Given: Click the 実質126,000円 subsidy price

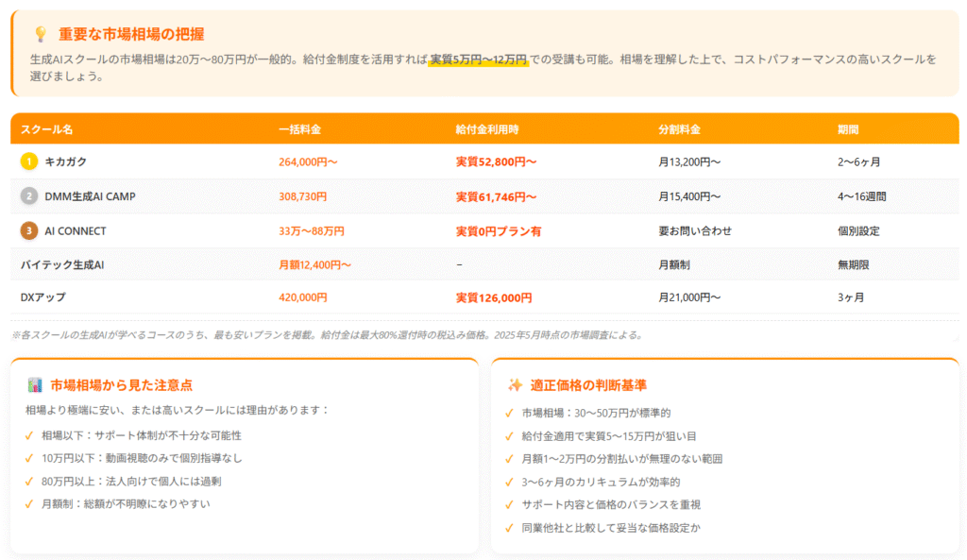Looking at the screenshot, I should (494, 297).
